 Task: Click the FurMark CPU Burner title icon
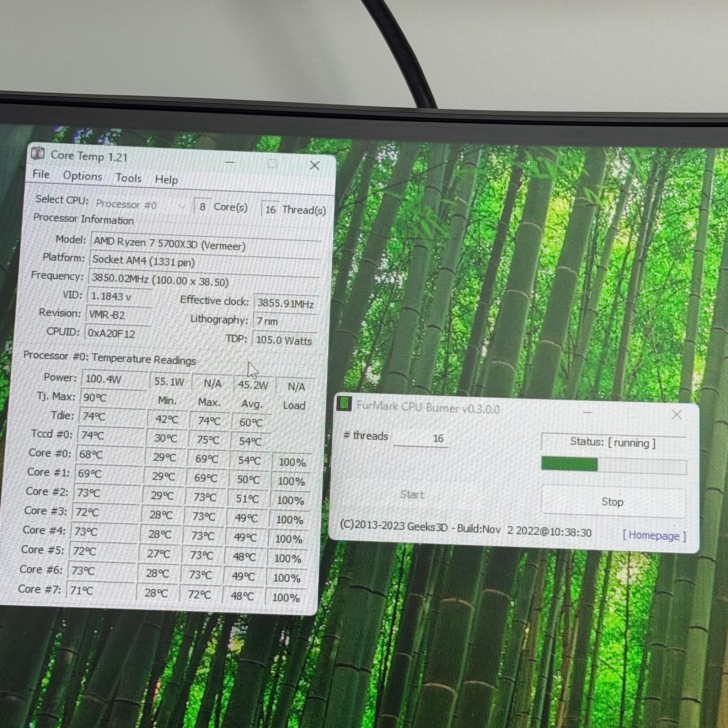click(x=344, y=403)
